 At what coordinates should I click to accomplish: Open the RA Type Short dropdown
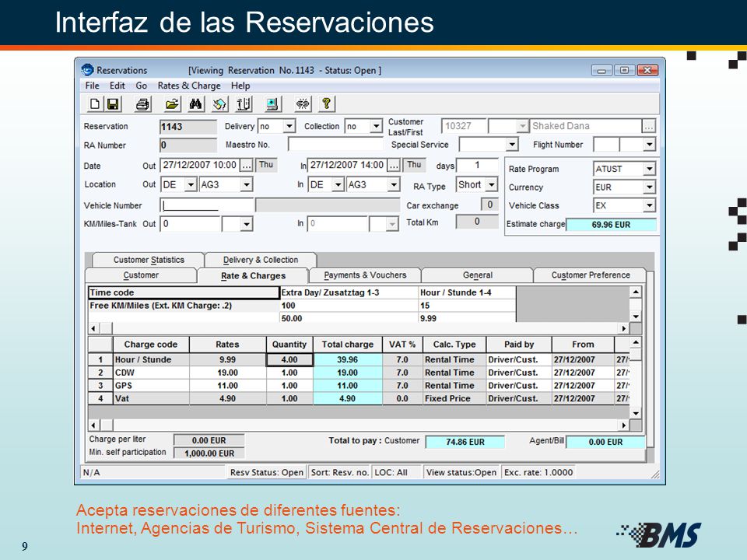(x=492, y=184)
